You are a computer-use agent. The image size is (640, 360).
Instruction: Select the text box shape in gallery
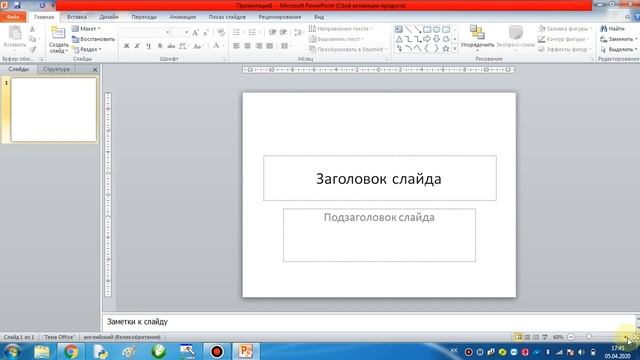pos(398,30)
